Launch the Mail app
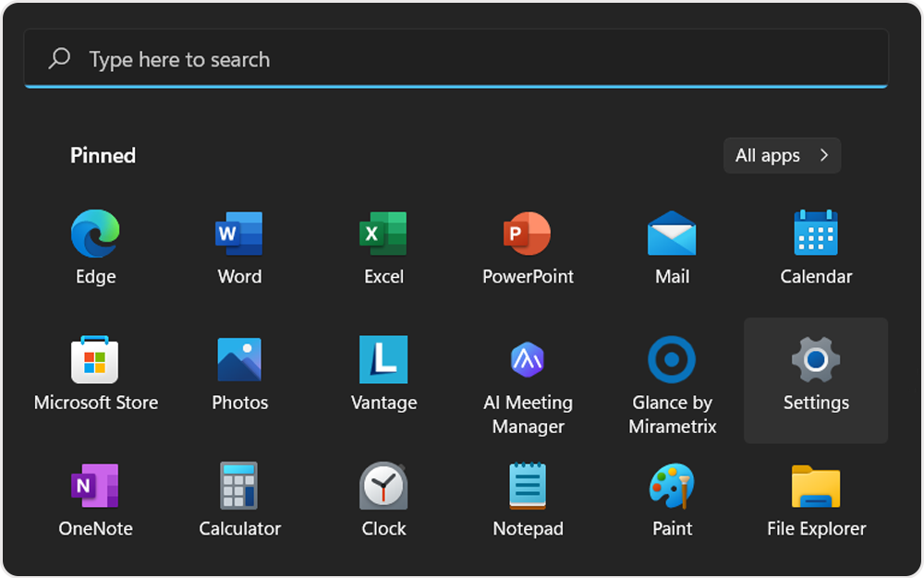Viewport: 924px width, 578px height. point(672,246)
